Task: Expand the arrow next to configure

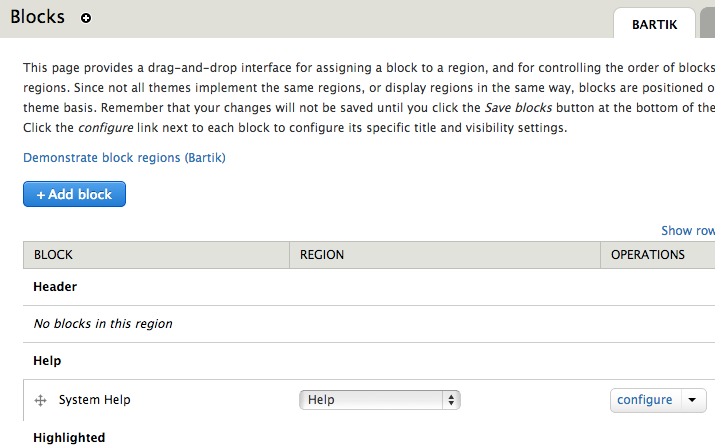Action: pos(693,400)
